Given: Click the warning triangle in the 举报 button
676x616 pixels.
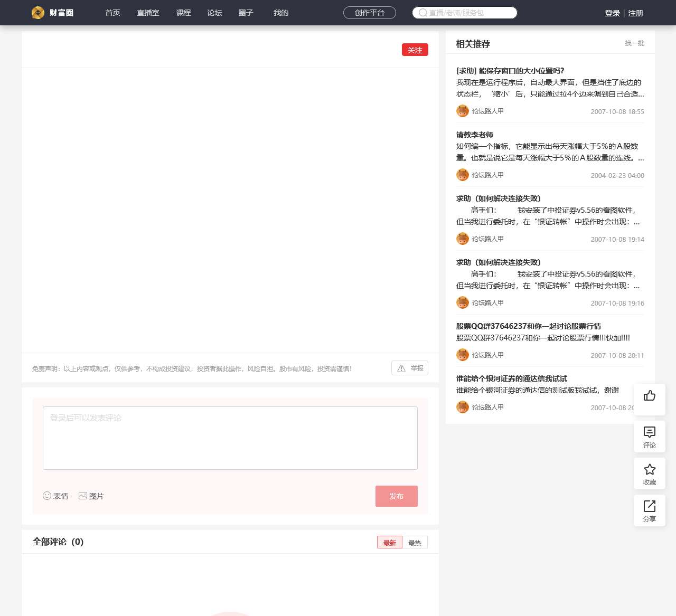Looking at the screenshot, I should point(401,368).
